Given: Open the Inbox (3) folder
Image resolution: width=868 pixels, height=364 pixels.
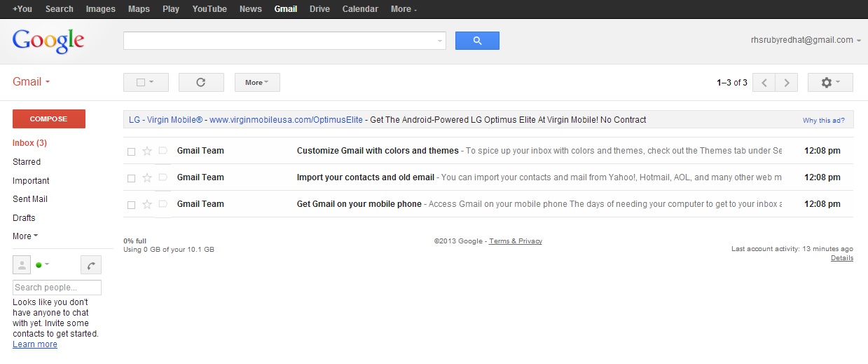Looking at the screenshot, I should pos(30,143).
